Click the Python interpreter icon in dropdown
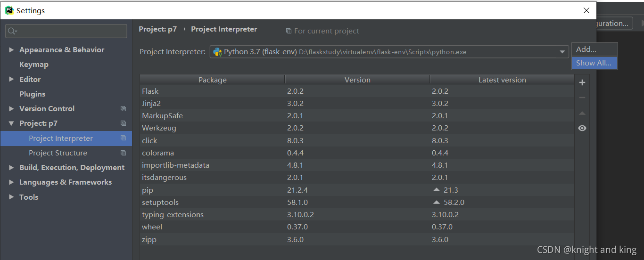Viewport: 644px width, 260px height. tap(217, 52)
